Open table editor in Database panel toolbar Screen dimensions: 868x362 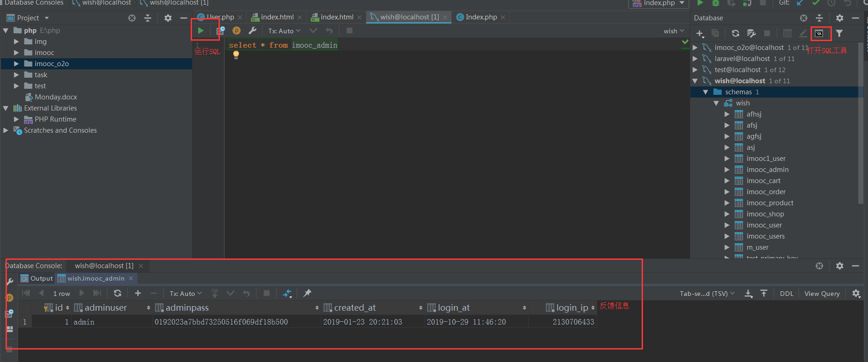coord(787,33)
